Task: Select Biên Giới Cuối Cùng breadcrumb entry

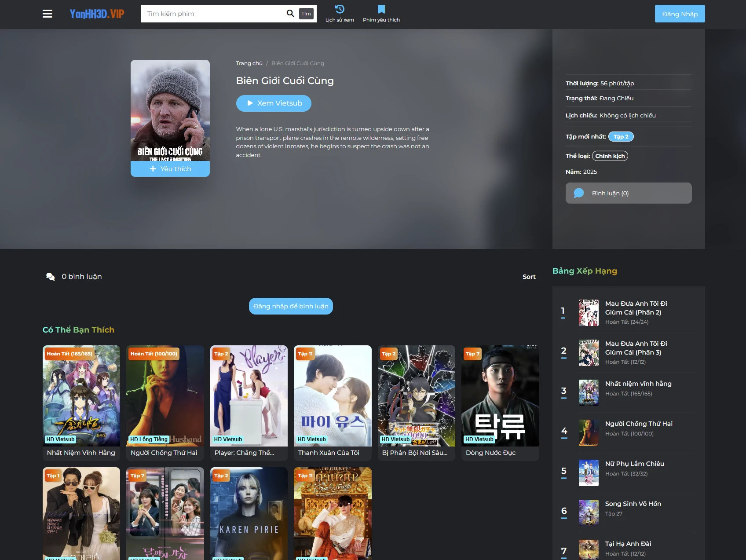Action: [x=297, y=63]
